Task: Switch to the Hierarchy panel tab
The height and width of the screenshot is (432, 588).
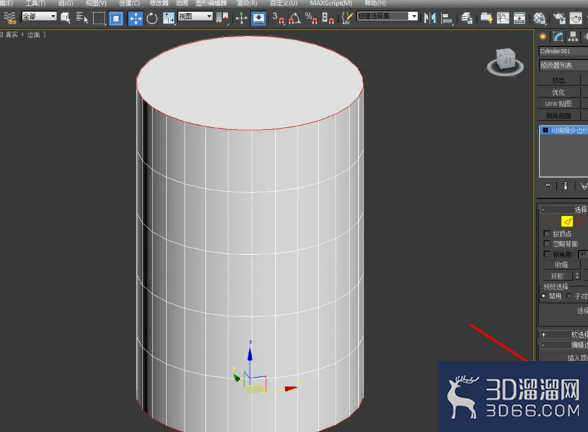Action: tap(573, 36)
